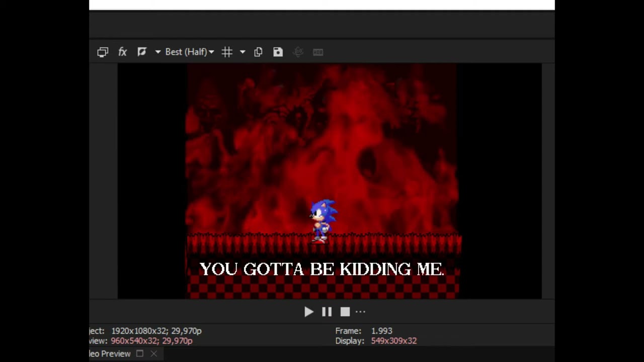Image resolution: width=644 pixels, height=362 pixels.
Task: Open Best (Half) preview quality dropdown
Action: click(190, 52)
